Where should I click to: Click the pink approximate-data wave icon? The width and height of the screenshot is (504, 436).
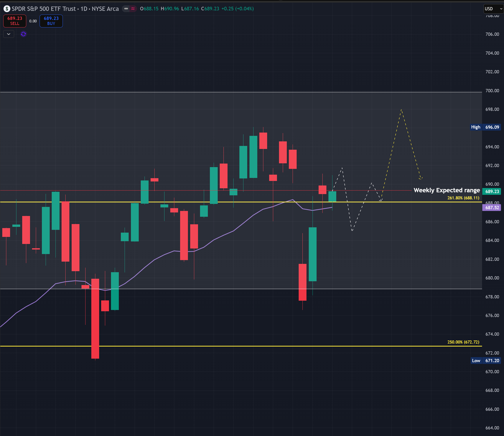point(133,9)
